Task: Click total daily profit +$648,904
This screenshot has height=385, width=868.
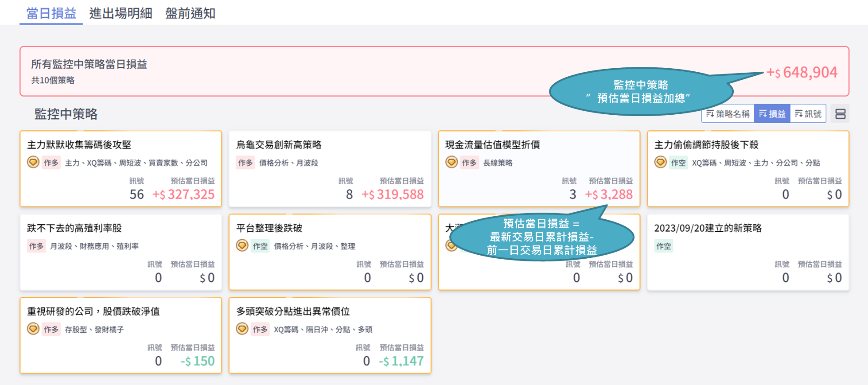Action: [x=802, y=72]
